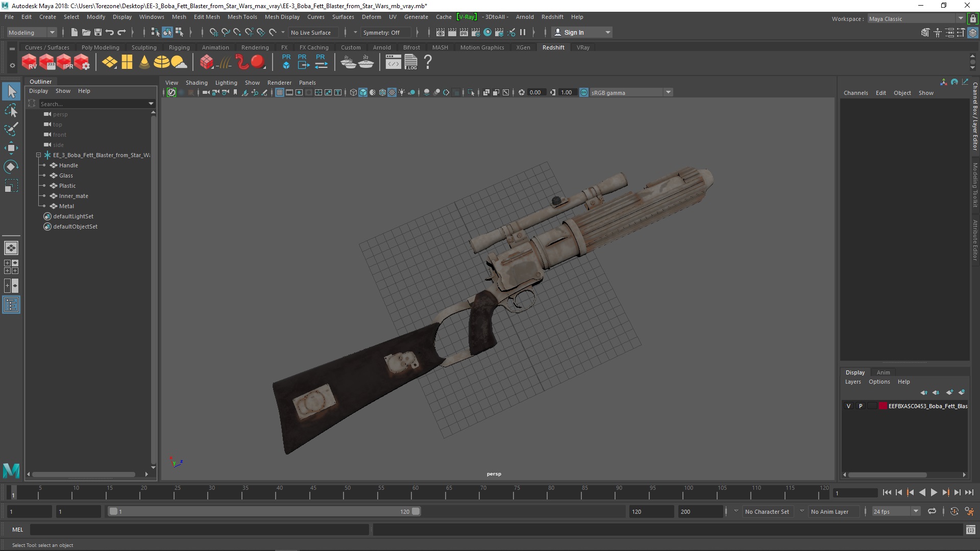
Task: Click the Undo arrow icon
Action: (x=110, y=32)
